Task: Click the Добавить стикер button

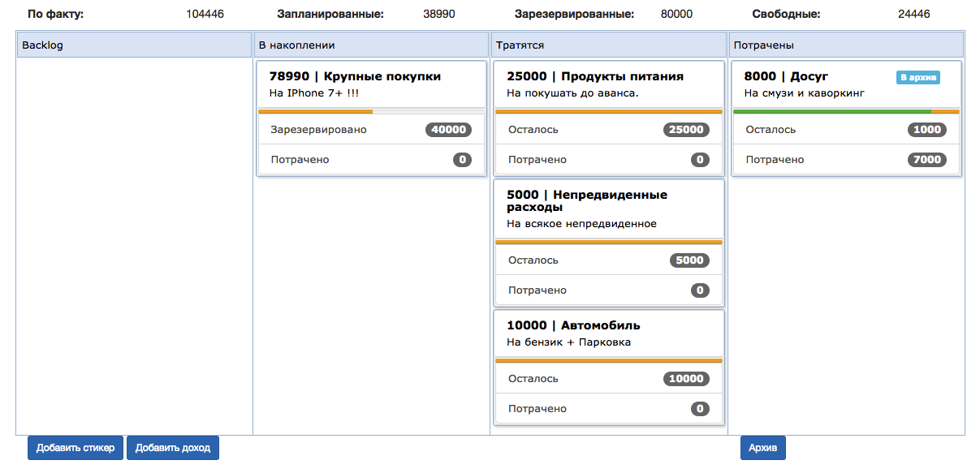Action: pos(76,448)
